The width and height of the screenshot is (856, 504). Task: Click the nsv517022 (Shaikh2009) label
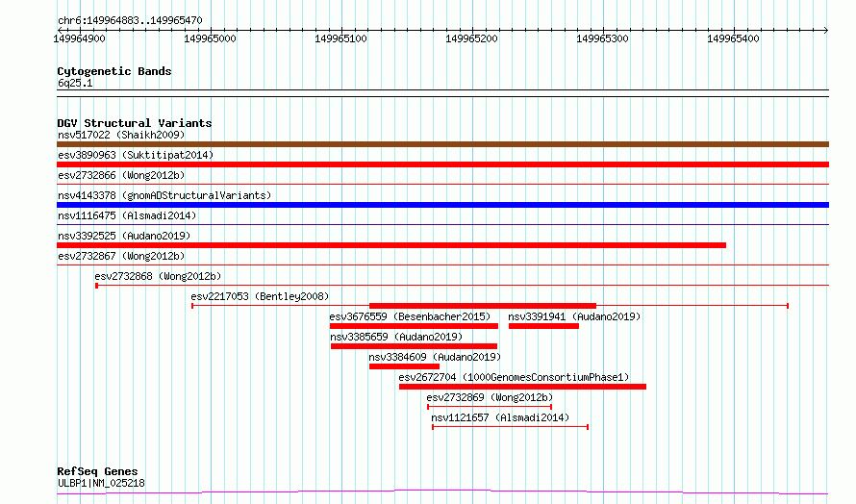[121, 135]
